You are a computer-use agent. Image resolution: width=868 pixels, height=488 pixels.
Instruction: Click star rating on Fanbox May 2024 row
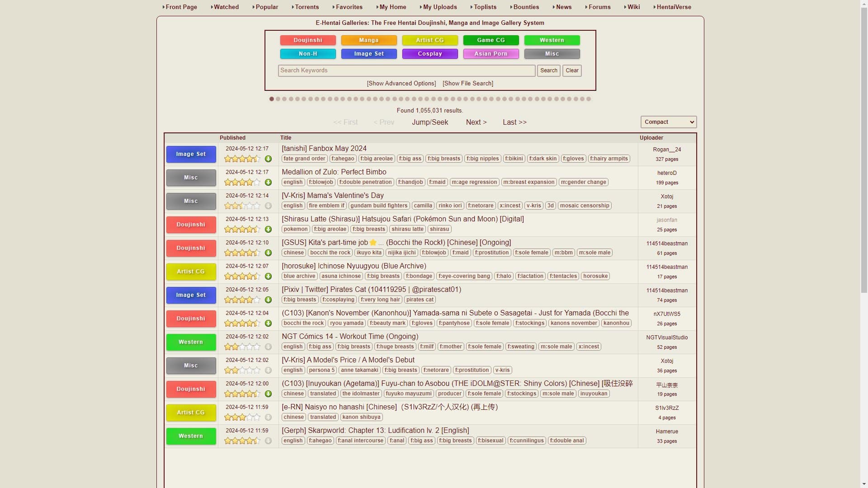(242, 159)
